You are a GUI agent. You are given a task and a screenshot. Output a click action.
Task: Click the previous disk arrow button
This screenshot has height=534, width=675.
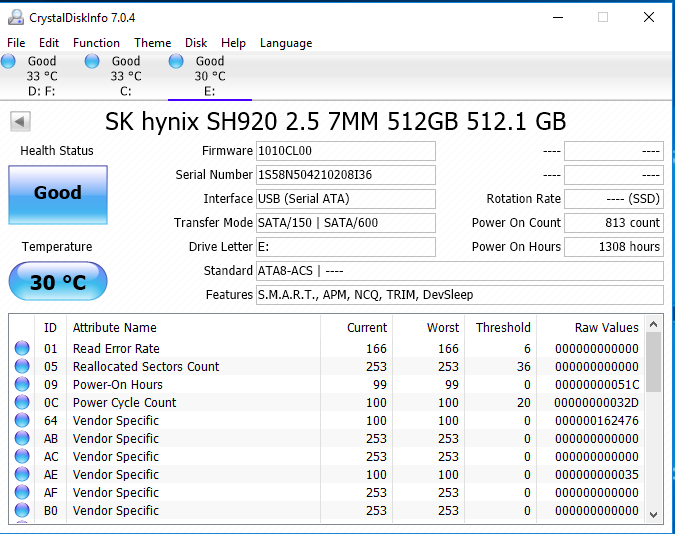(x=20, y=122)
